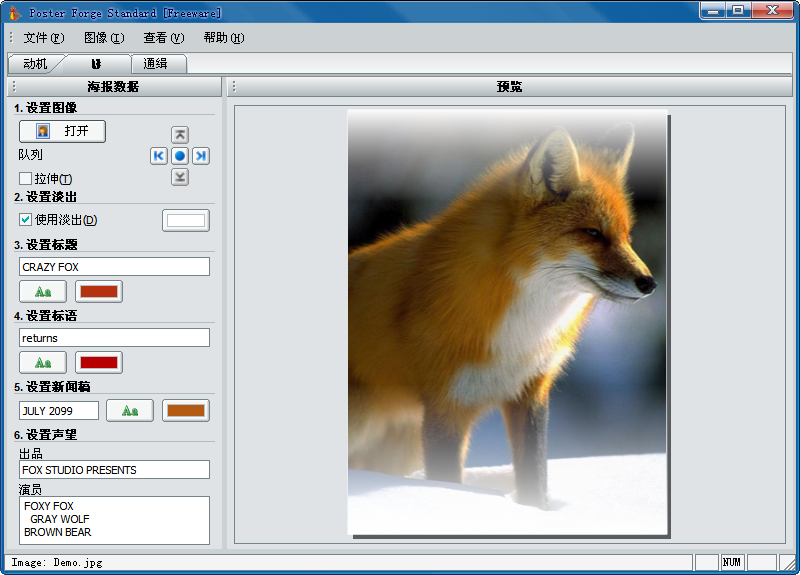Switch to the 通缉 tab
This screenshot has height=575, width=800.
155,64
